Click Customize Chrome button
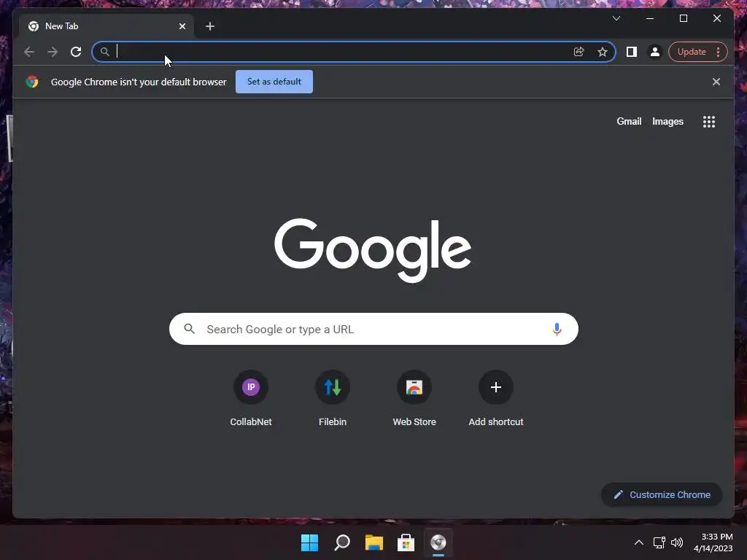Image resolution: width=747 pixels, height=560 pixels. coord(662,495)
